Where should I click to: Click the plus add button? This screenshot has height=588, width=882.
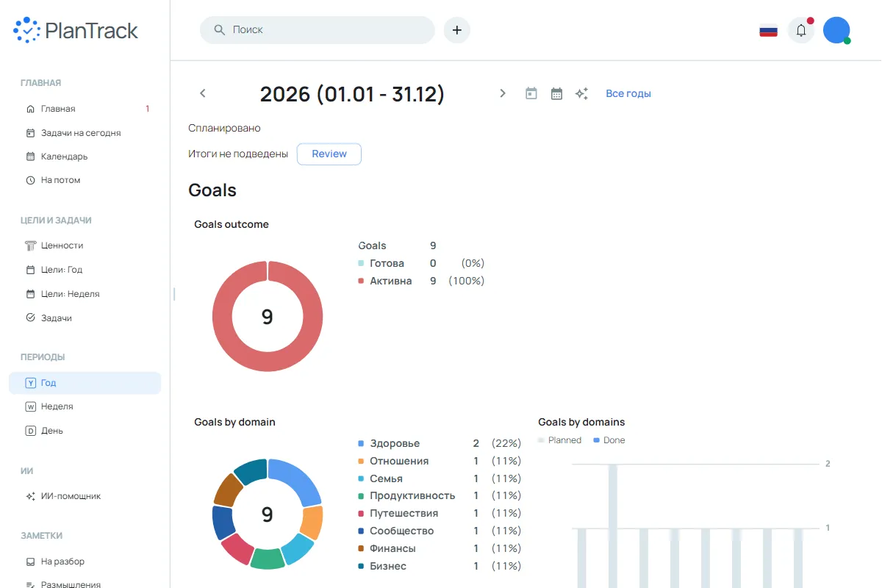(x=457, y=30)
